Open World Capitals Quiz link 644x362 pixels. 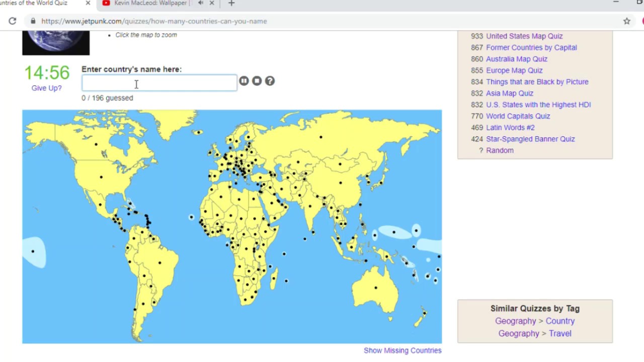point(518,116)
